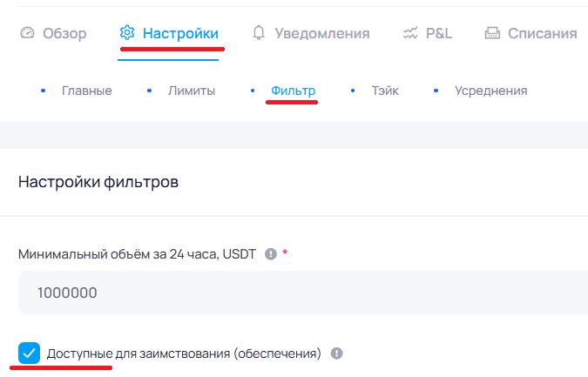
Task: Switch to the Уведомления tab
Action: pyautogui.click(x=321, y=33)
